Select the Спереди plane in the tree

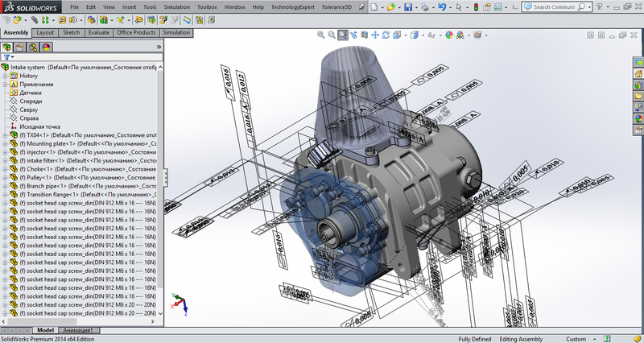(x=31, y=101)
